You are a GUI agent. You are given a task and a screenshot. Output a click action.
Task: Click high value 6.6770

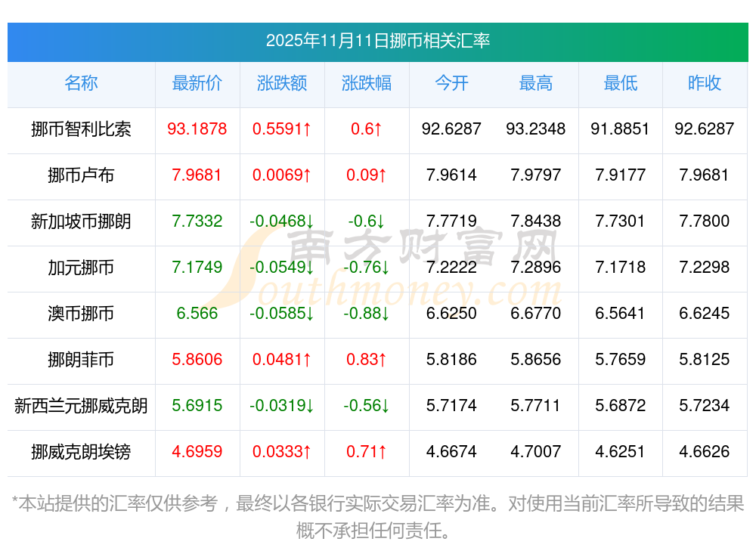536,314
